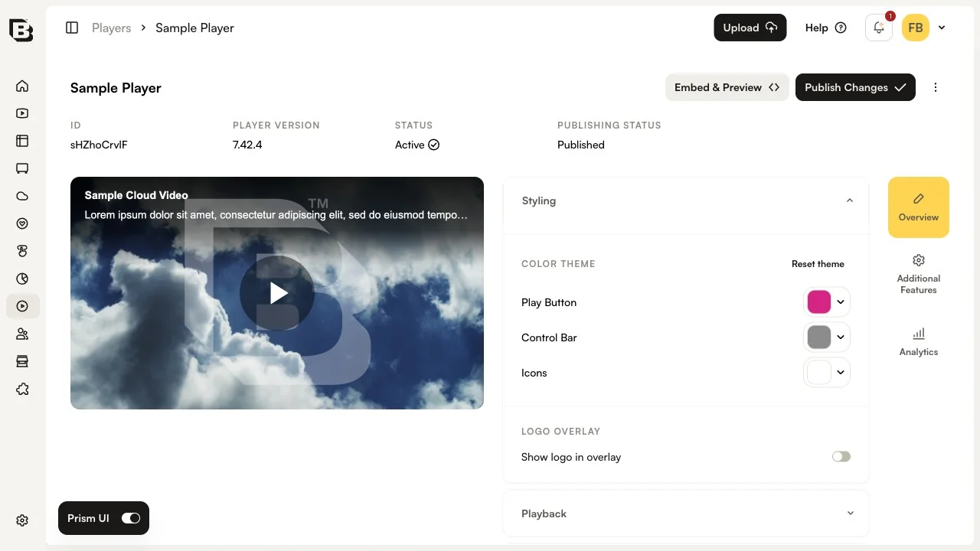Screen dimensions: 980x551
Task: Click the gray Control Bar color swatch
Action: pos(819,337)
